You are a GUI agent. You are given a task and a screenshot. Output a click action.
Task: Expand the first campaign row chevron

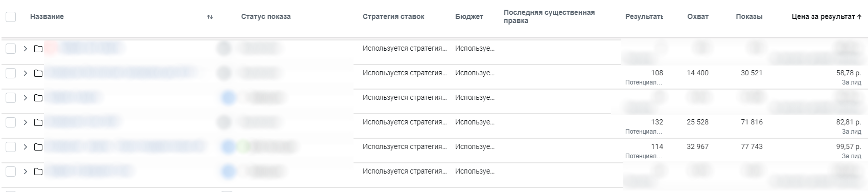click(25, 49)
